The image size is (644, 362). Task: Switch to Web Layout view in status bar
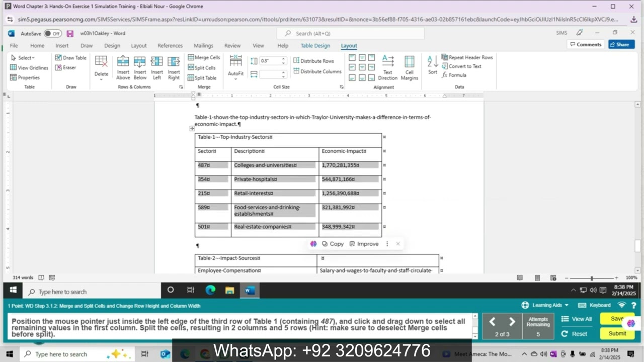[x=553, y=278]
